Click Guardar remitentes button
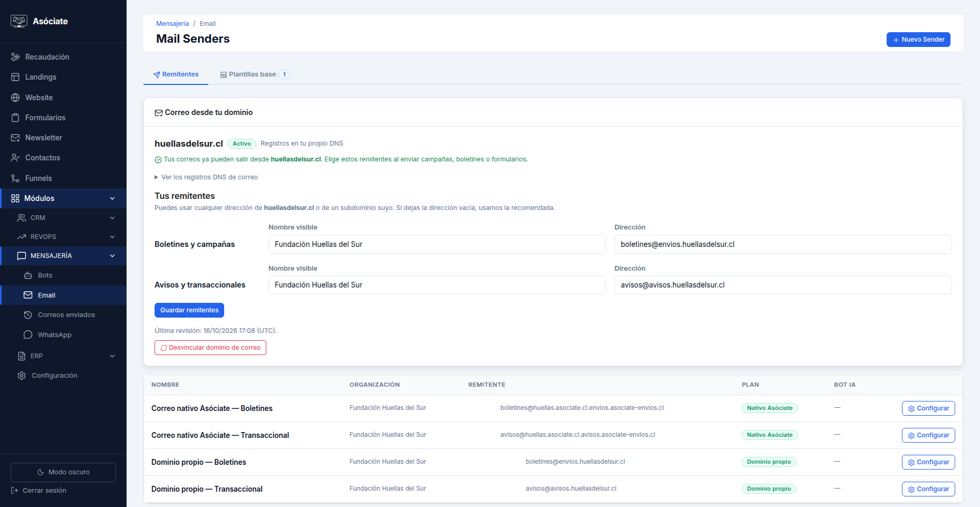The image size is (980, 507). pyautogui.click(x=189, y=310)
